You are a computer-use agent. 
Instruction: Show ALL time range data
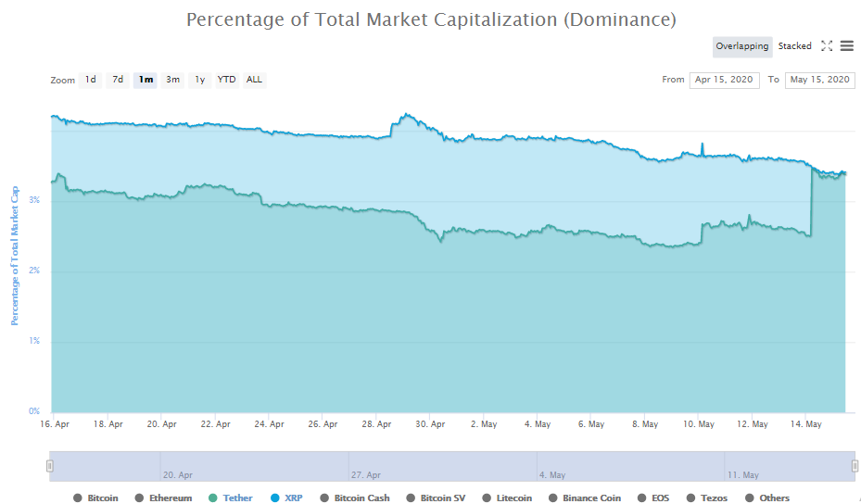tap(254, 80)
